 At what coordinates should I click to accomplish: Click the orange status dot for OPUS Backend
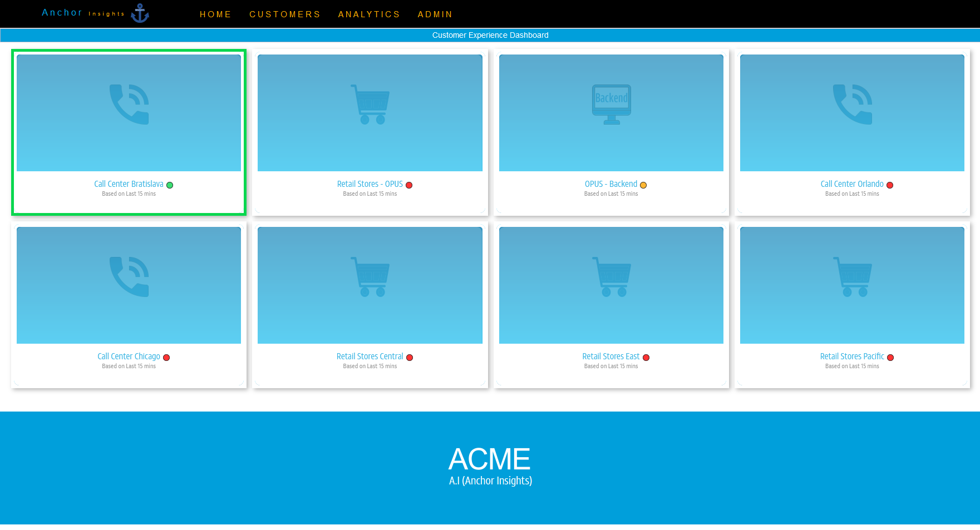point(643,185)
